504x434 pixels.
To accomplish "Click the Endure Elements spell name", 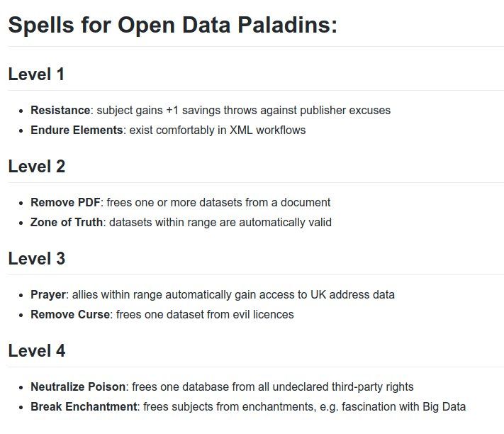I will point(77,130).
